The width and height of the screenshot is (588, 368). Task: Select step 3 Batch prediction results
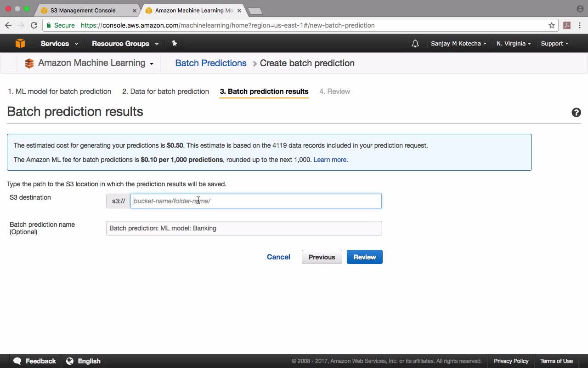point(264,92)
